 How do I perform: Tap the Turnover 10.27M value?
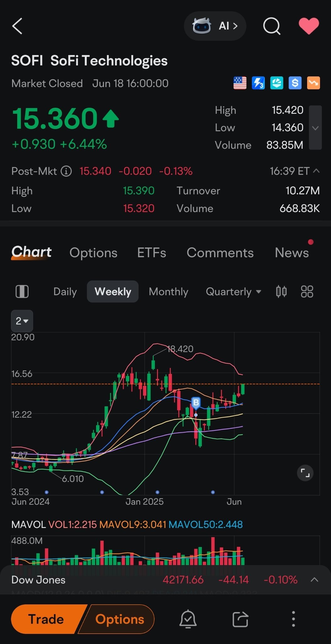(303, 191)
